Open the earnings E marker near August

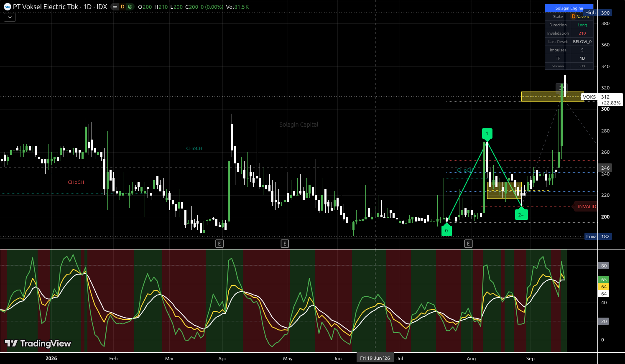pyautogui.click(x=468, y=244)
